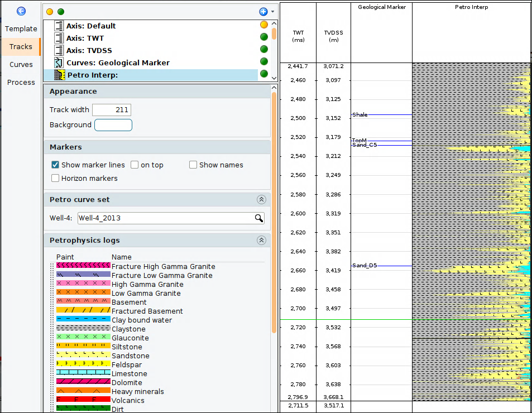The height and width of the screenshot is (413, 532).
Task: Open dropdown arrow beside plus icon
Action: (273, 12)
